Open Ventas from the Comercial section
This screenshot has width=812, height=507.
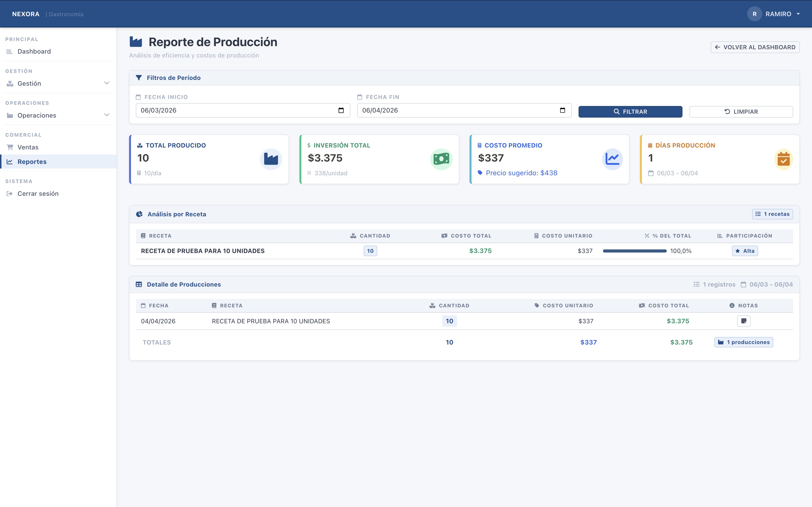point(29,147)
